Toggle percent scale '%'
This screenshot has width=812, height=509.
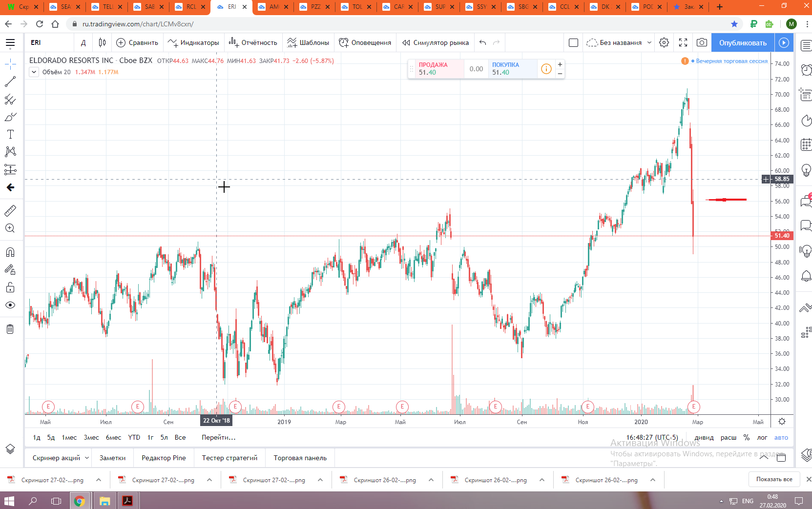click(x=747, y=438)
